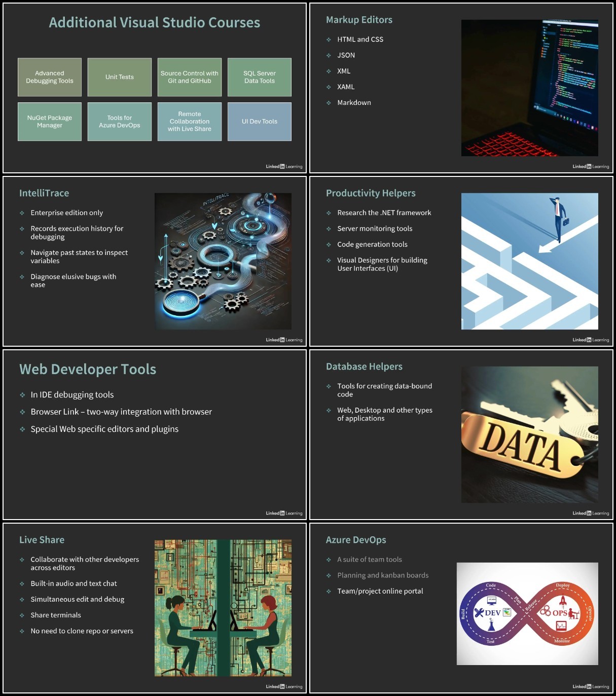Select the In IDE debugging tools bullet

coord(72,395)
